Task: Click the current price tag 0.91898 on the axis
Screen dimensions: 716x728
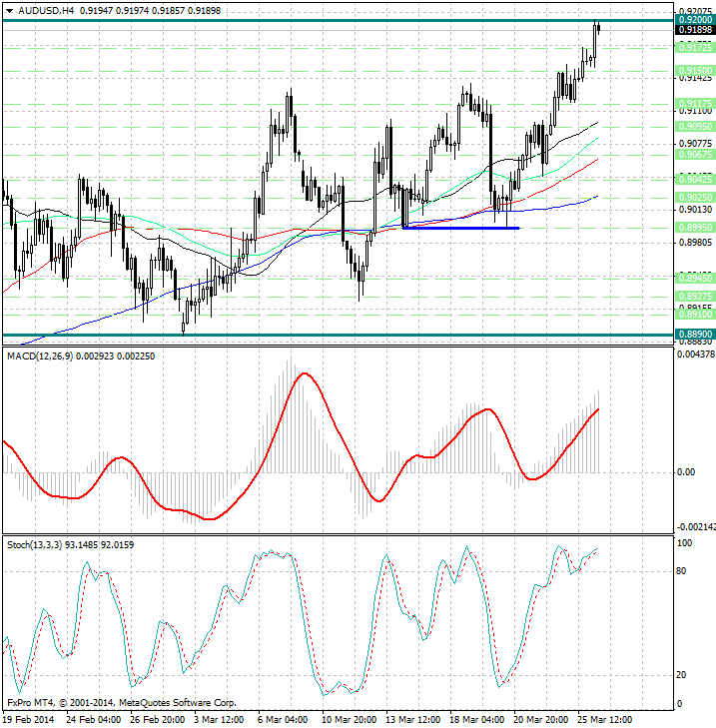Action: point(695,30)
